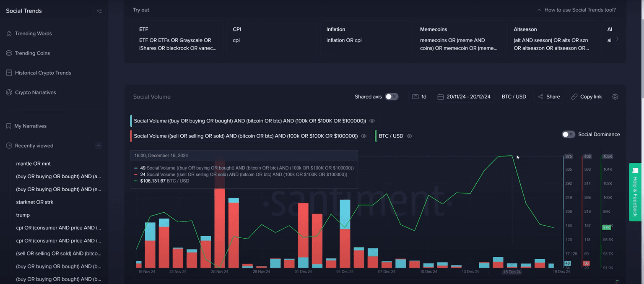This screenshot has width=644, height=284.
Task: Enable the Social Dominance toggle
Action: pos(568,135)
